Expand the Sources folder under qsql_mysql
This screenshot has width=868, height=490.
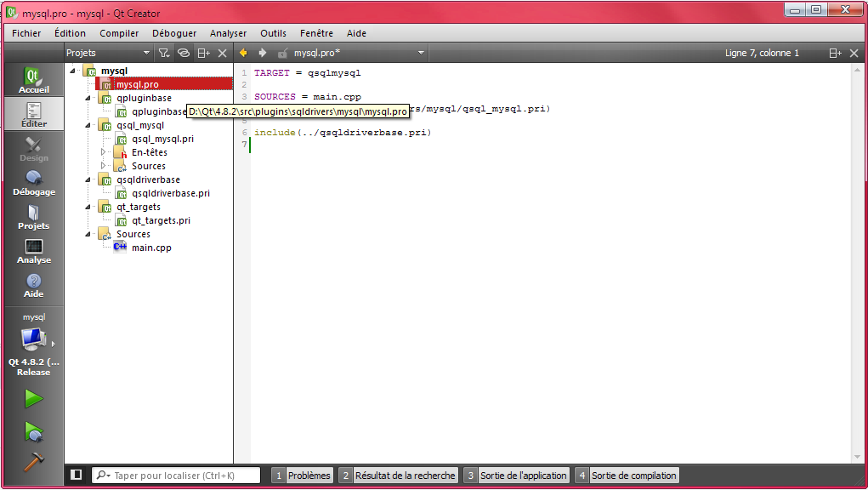(x=103, y=166)
